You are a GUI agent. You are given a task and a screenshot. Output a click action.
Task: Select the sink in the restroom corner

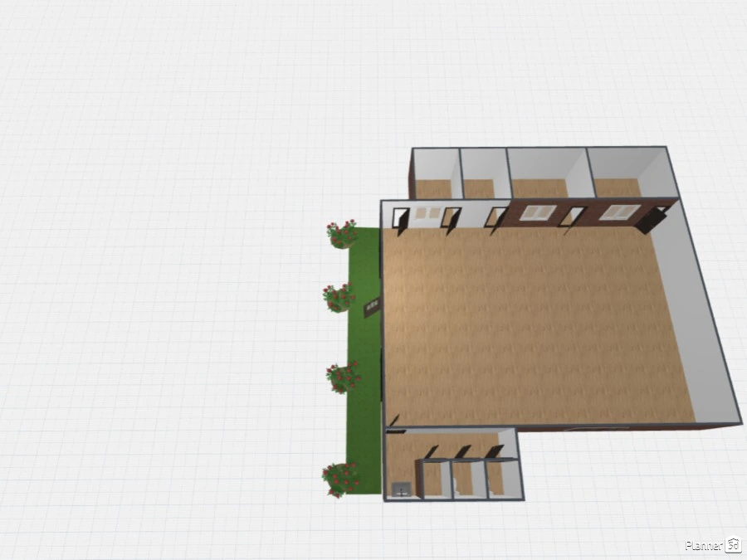tap(403, 488)
